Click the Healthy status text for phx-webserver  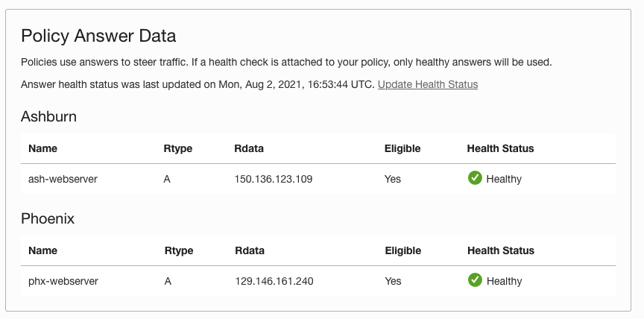[x=504, y=281]
